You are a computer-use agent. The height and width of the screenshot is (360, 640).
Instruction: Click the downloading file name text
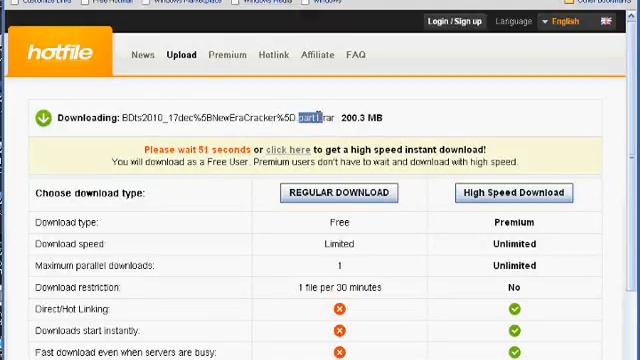tap(228, 118)
